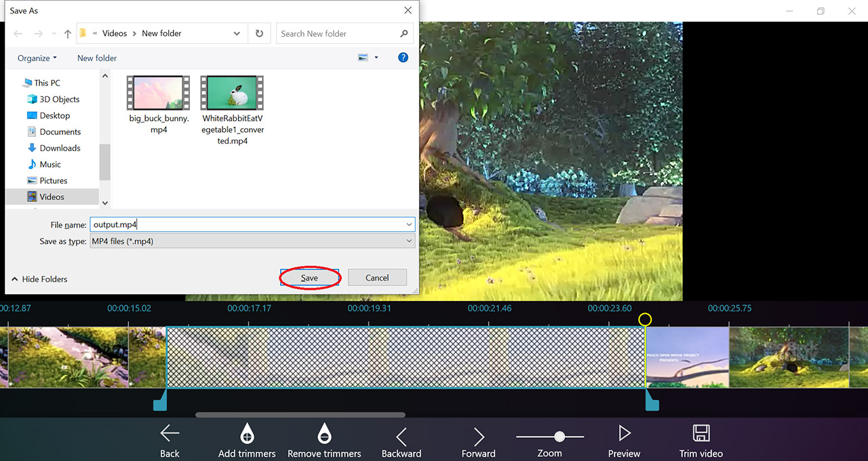This screenshot has height=461, width=868.
Task: Open help via the blue question mark icon
Action: [403, 58]
